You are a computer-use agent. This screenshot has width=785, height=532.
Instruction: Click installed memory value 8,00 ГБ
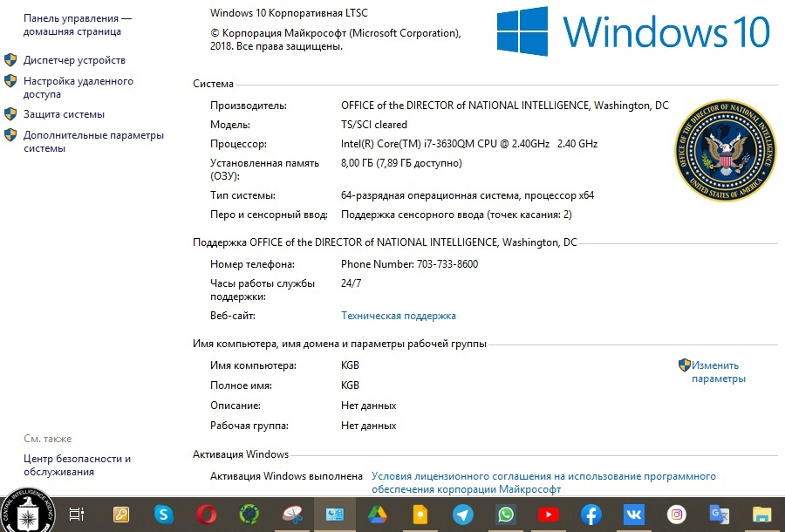pyautogui.click(x=401, y=163)
